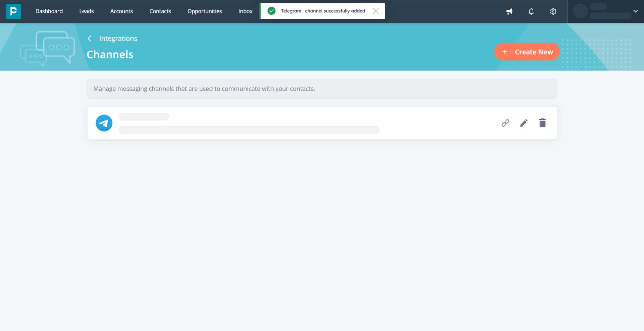Image resolution: width=644 pixels, height=331 pixels.
Task: Click the link icon on Telegram channel
Action: [505, 123]
